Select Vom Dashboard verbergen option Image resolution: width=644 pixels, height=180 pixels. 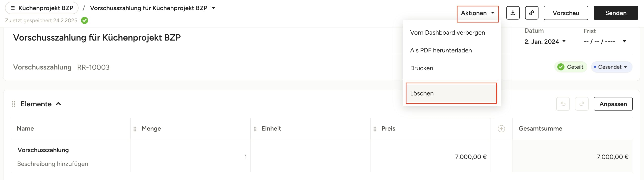pos(447,33)
